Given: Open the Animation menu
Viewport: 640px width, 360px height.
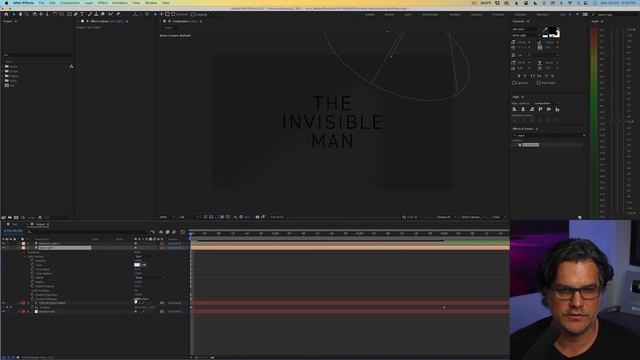Looking at the screenshot, I should (x=120, y=3).
